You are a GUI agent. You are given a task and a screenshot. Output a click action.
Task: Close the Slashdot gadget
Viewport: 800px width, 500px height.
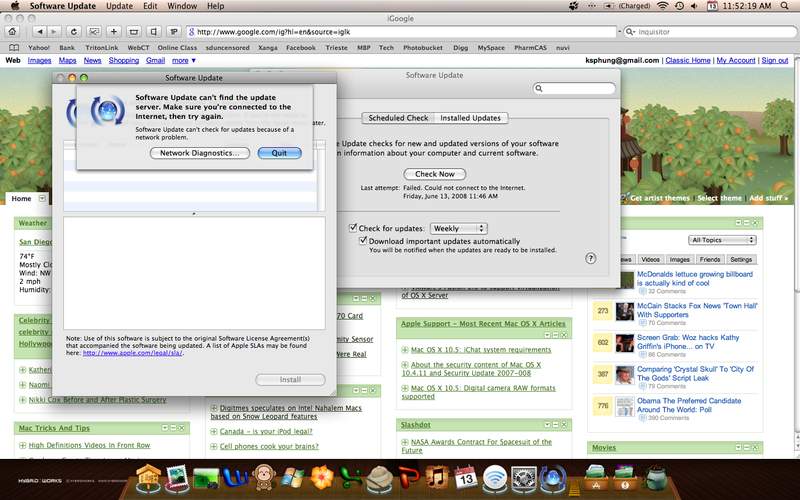click(x=564, y=424)
